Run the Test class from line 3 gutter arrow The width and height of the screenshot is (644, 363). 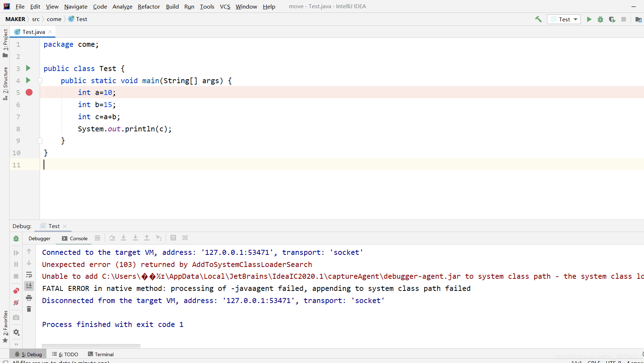click(x=28, y=68)
